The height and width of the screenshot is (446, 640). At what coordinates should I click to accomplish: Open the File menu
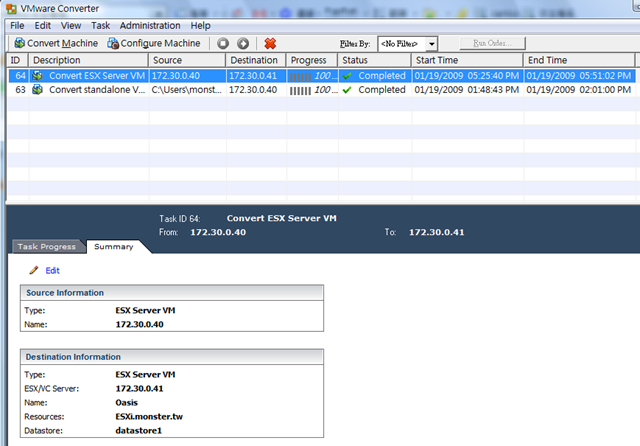tap(17, 25)
